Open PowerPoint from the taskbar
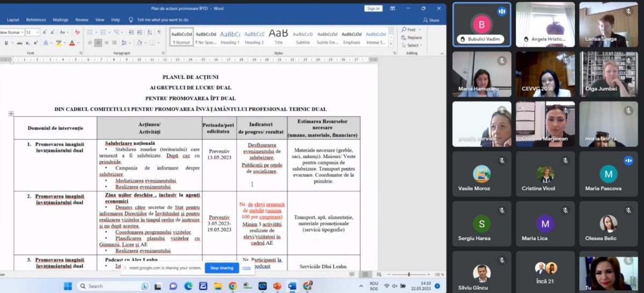 277,286
